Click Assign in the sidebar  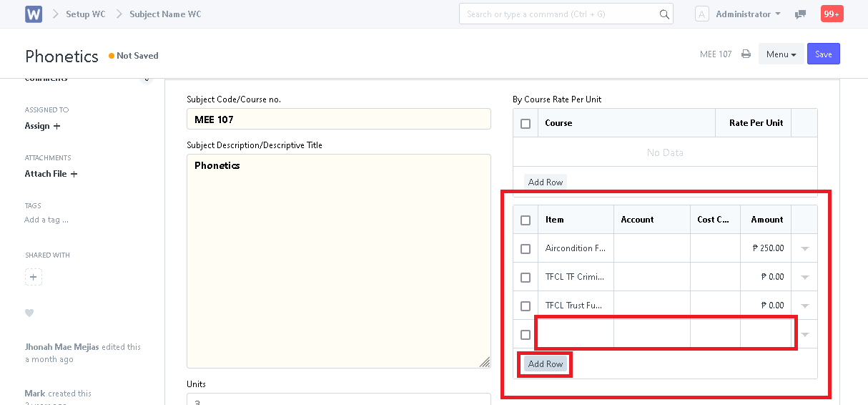(37, 126)
